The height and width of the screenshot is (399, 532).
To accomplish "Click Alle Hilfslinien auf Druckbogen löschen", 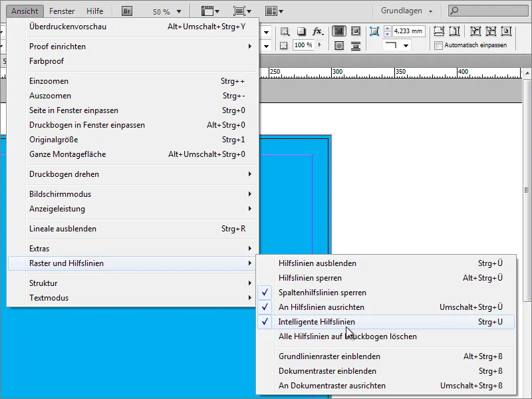I will (x=386, y=336).
